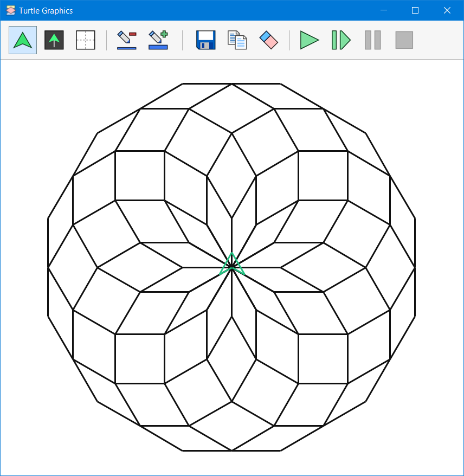Clear the canvas with the eraser icon
This screenshot has width=464, height=476.
pos(268,40)
